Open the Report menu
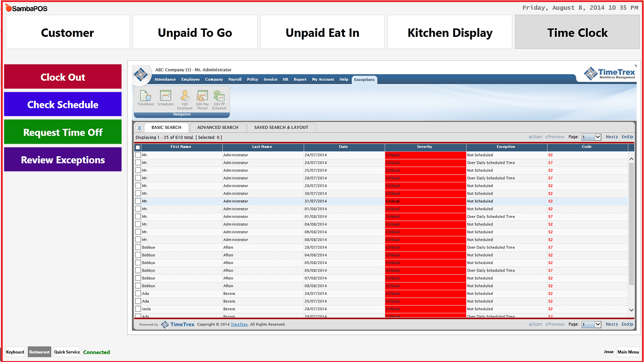The width and height of the screenshot is (644, 362). tap(300, 79)
